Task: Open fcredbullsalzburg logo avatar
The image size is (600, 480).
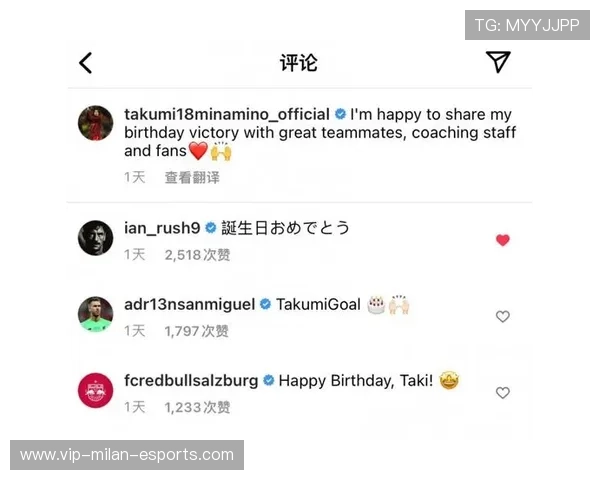Action: 96,390
